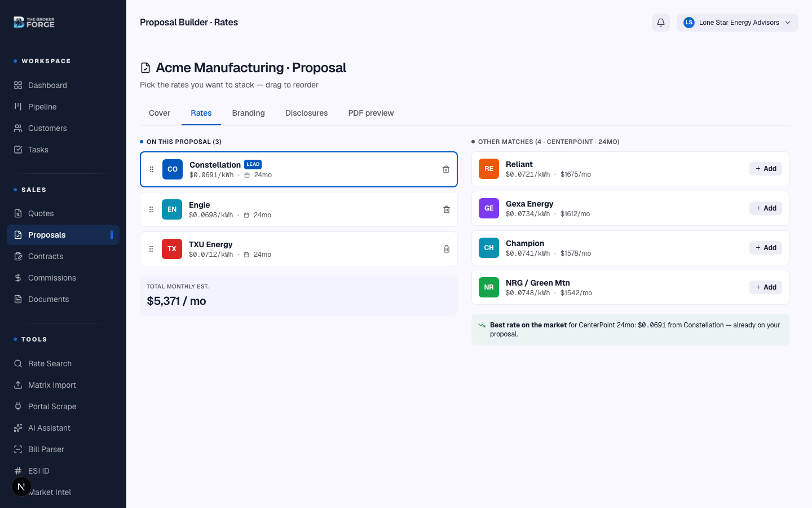Switch to the Branding tab
812x508 pixels.
point(249,113)
